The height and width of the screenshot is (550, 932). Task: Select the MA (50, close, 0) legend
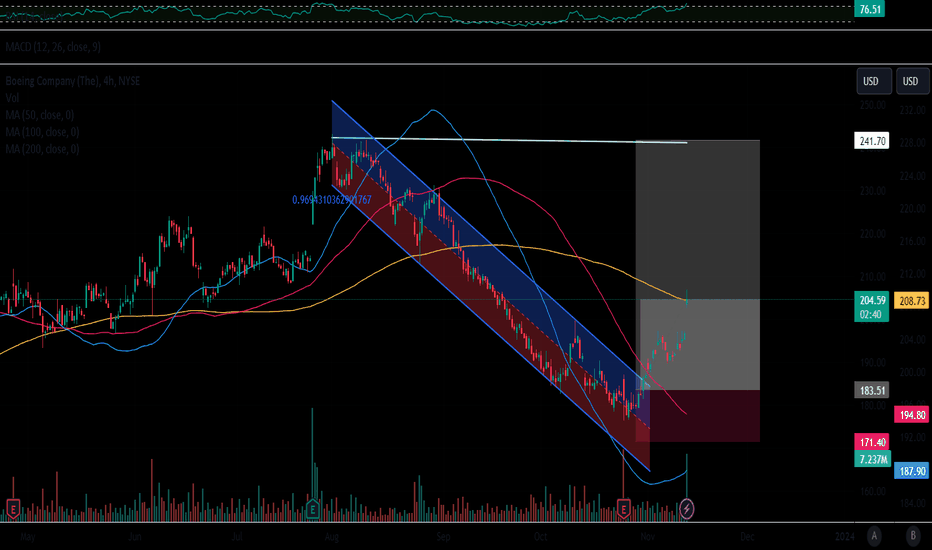point(40,115)
